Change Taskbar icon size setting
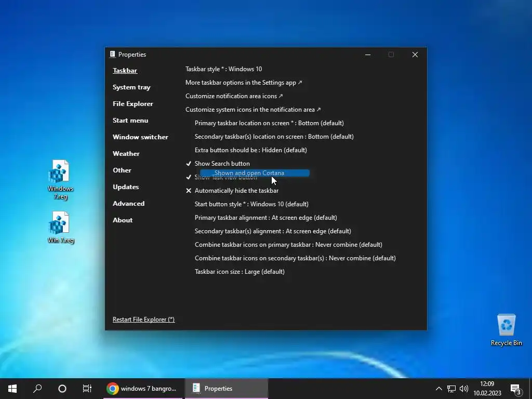The height and width of the screenshot is (399, 532). click(240, 272)
